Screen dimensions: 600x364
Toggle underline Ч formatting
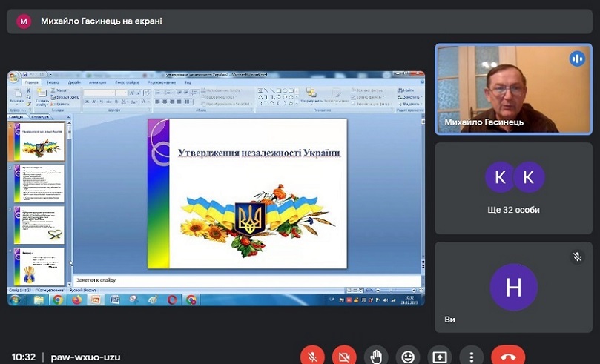tap(101, 102)
